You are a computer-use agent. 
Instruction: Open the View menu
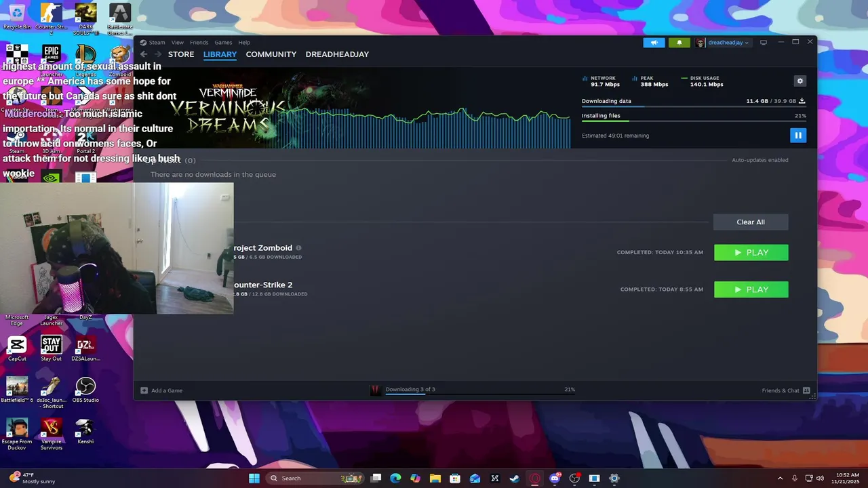[177, 43]
